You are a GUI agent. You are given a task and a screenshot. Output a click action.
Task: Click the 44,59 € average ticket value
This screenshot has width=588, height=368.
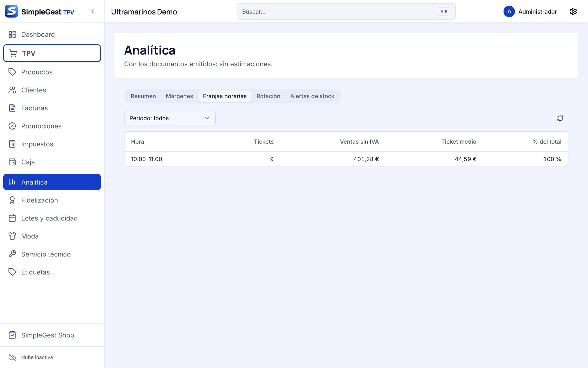(465, 159)
